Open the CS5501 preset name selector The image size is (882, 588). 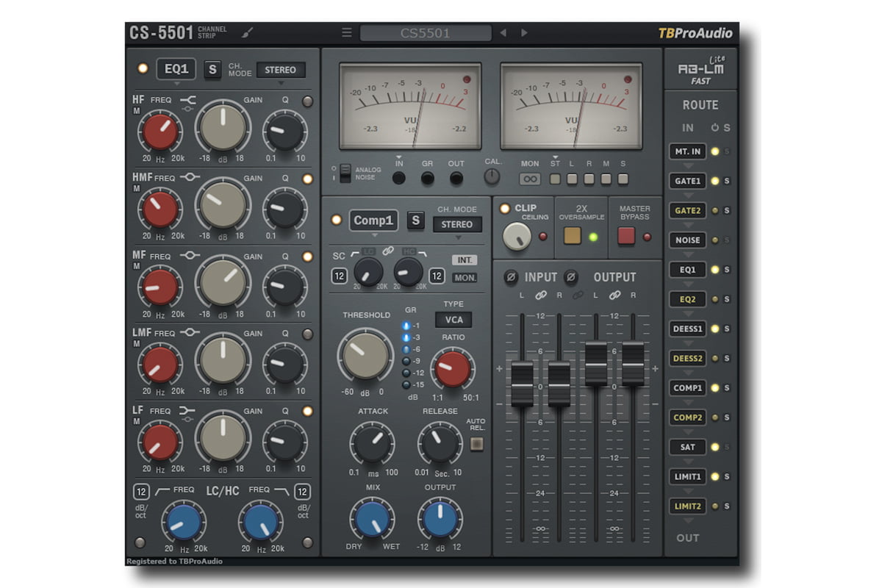426,33
